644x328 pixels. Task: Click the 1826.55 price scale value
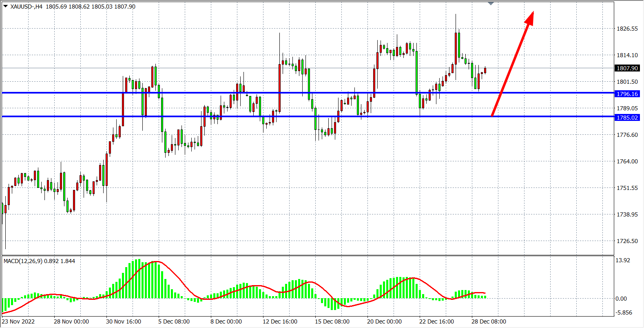pos(627,29)
